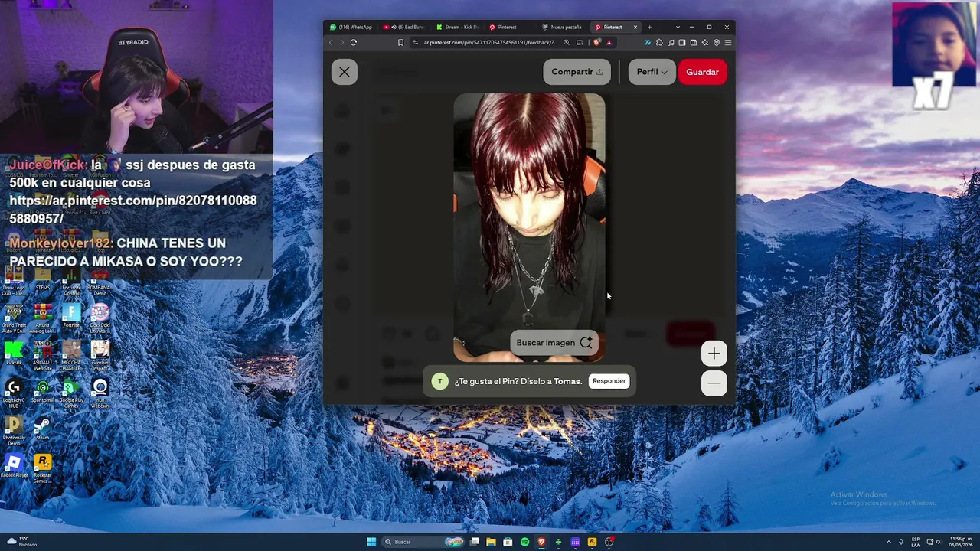Click the red-haired pin image

point(529,227)
